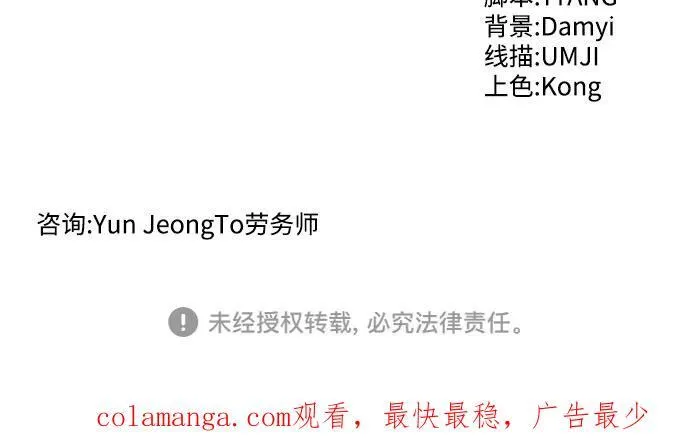
Task: Select the name Yun in the consultation line
Action: [115, 224]
